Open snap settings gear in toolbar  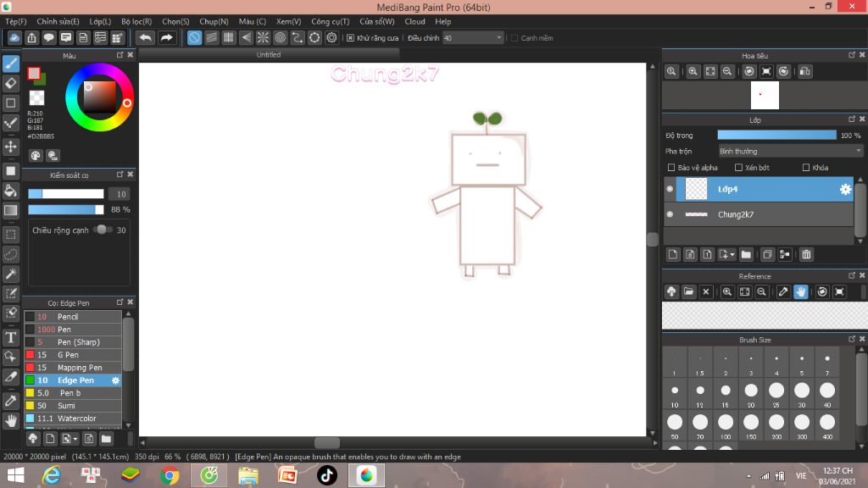[331, 37]
